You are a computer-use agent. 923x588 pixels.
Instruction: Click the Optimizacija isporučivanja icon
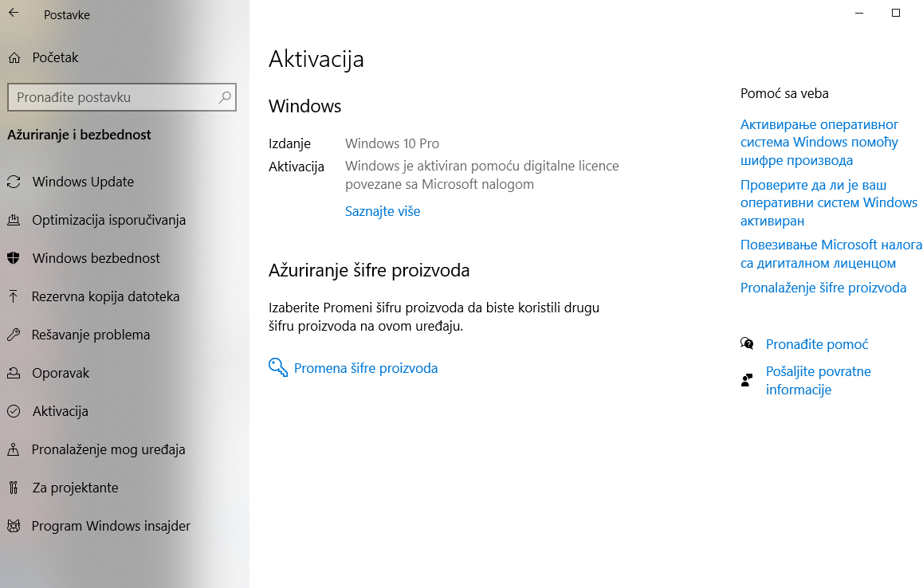tap(14, 220)
